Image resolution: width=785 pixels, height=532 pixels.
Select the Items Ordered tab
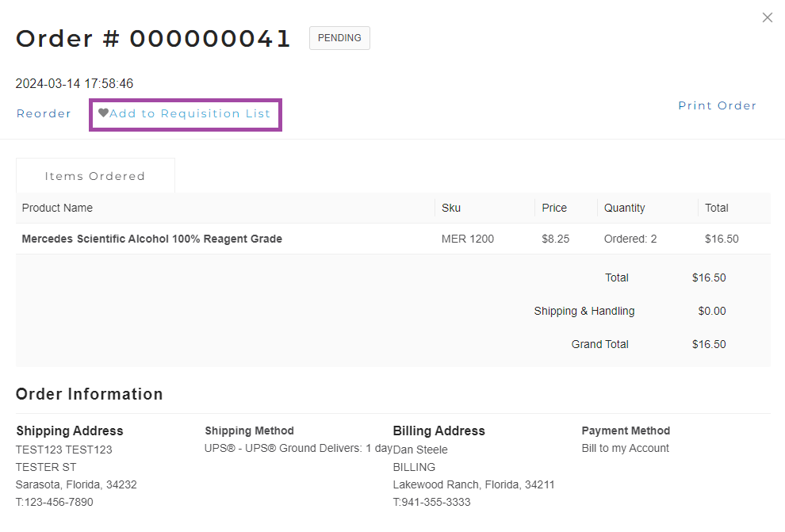pyautogui.click(x=95, y=176)
